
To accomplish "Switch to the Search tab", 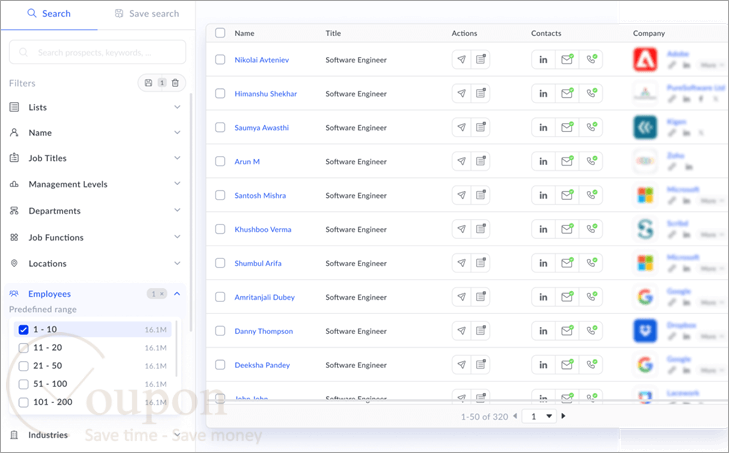I will click(x=49, y=14).
